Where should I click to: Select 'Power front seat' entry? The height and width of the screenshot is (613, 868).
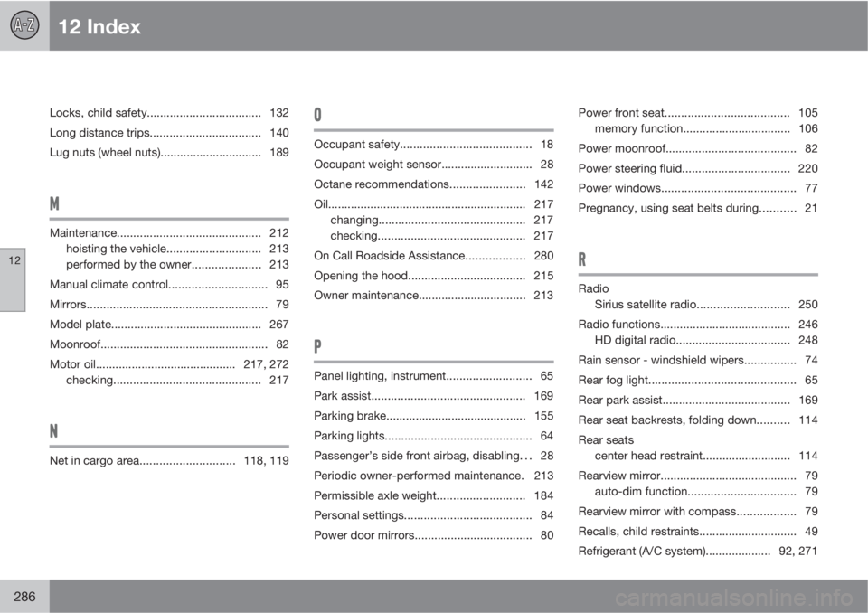coord(698,113)
